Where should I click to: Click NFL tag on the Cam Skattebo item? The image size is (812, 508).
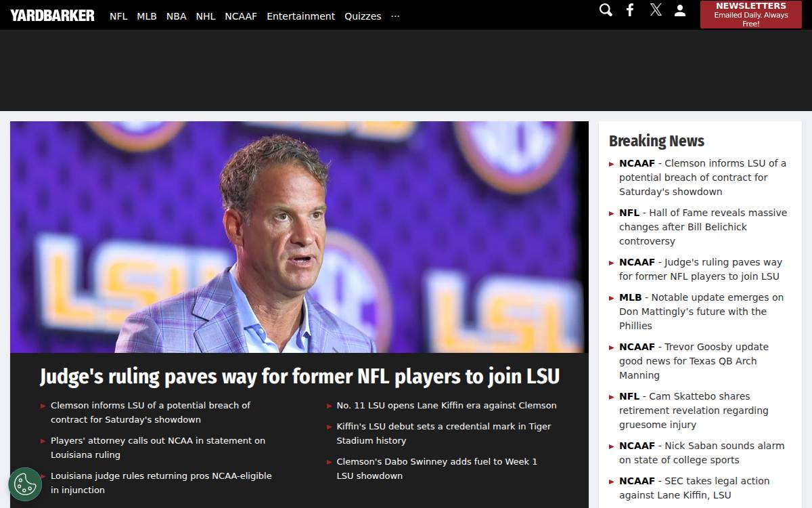tap(629, 396)
